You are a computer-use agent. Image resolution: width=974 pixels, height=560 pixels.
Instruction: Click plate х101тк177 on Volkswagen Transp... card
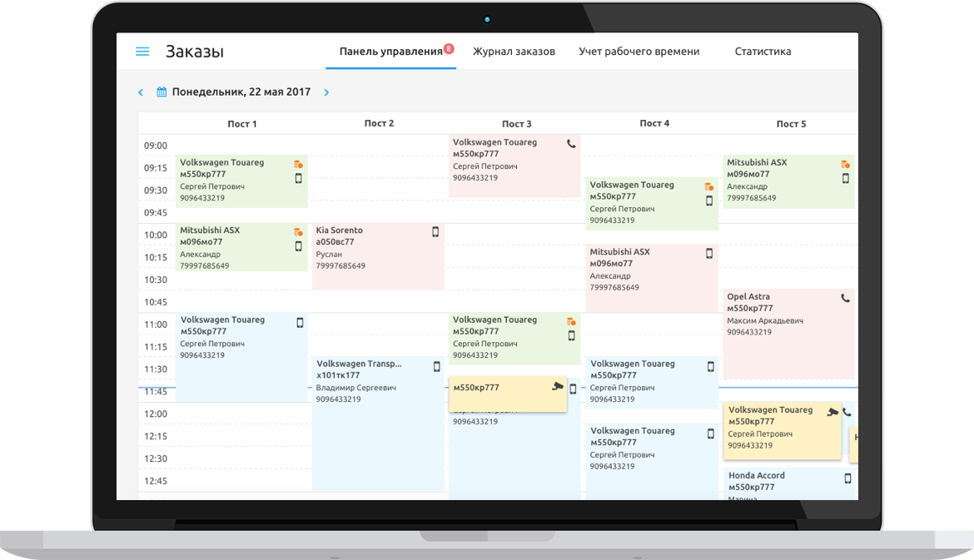338,375
